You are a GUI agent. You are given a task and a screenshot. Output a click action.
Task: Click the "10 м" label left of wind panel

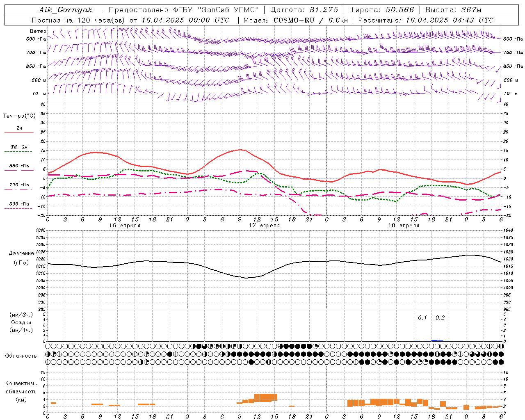coord(39,94)
